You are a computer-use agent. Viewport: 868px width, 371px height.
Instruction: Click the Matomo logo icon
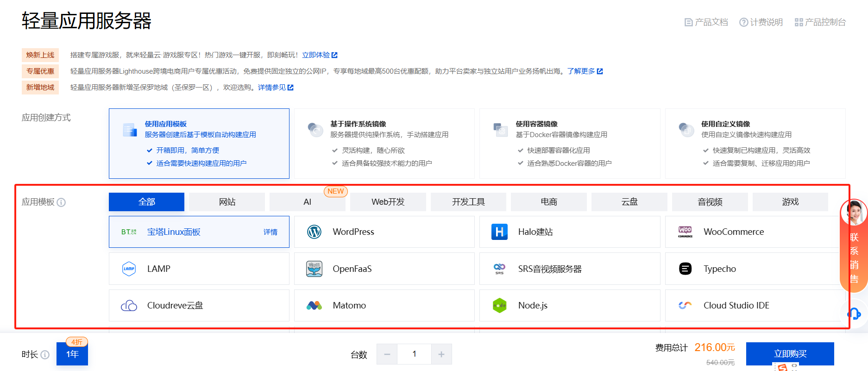pyautogui.click(x=314, y=306)
